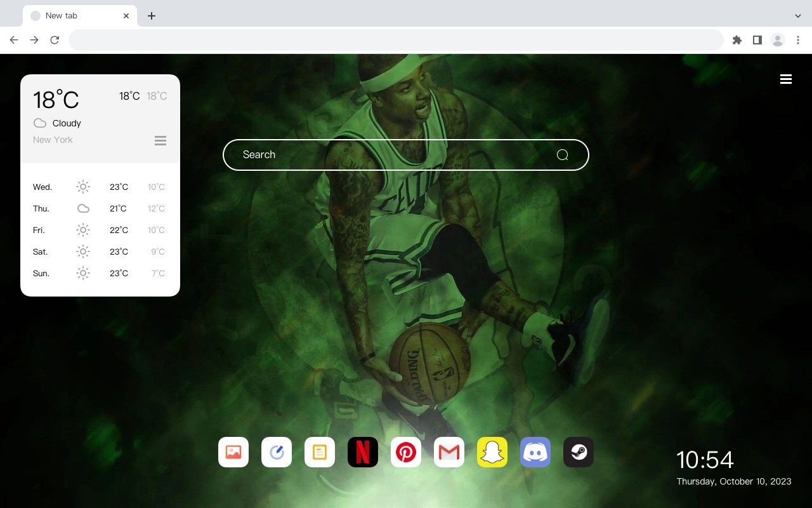Viewport: 812px width, 508px height.
Task: Click the Sat. forecast day label
Action: [x=41, y=251]
